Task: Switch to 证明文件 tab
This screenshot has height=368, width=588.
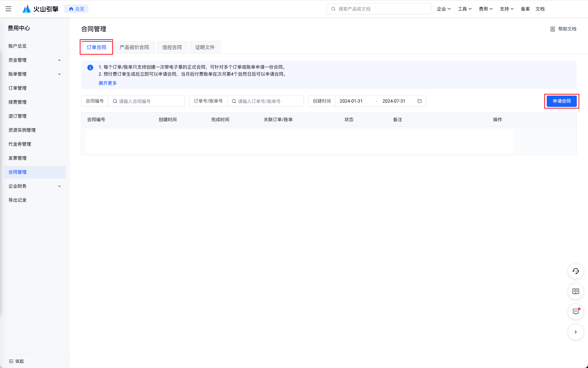Action: [x=205, y=47]
